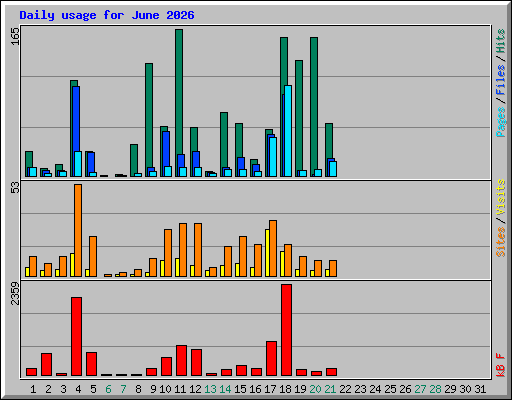Viewport: 512px width, 400px height.
Task: Click the green hits bar for day 14
Action: click(224, 140)
